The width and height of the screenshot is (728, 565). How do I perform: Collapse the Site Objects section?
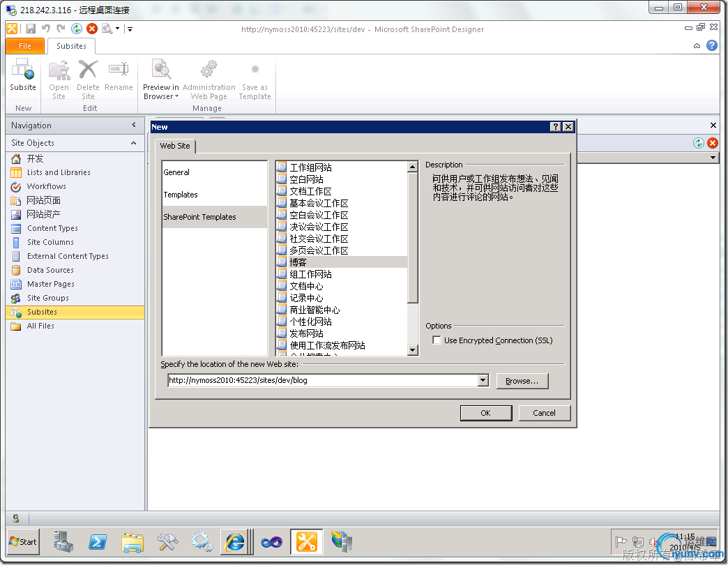[x=134, y=143]
